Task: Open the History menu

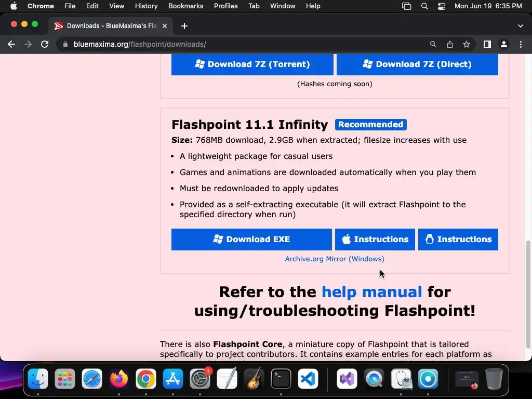Action: coord(146,6)
